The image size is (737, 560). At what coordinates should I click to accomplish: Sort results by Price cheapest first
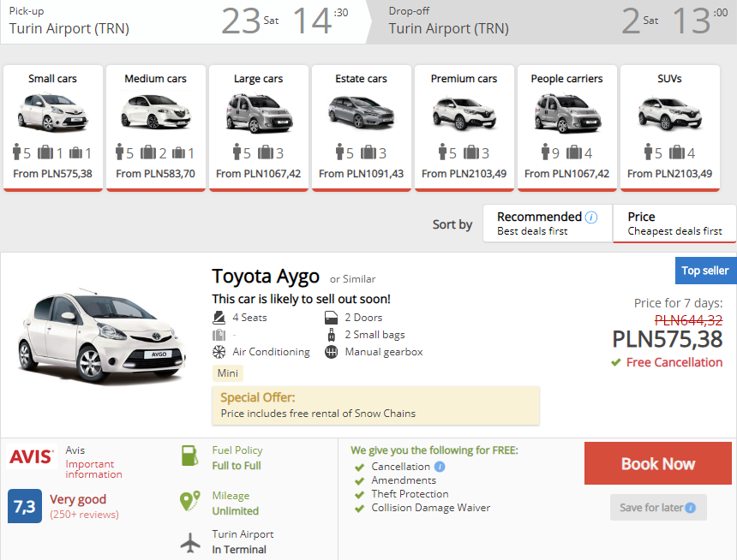pyautogui.click(x=674, y=223)
